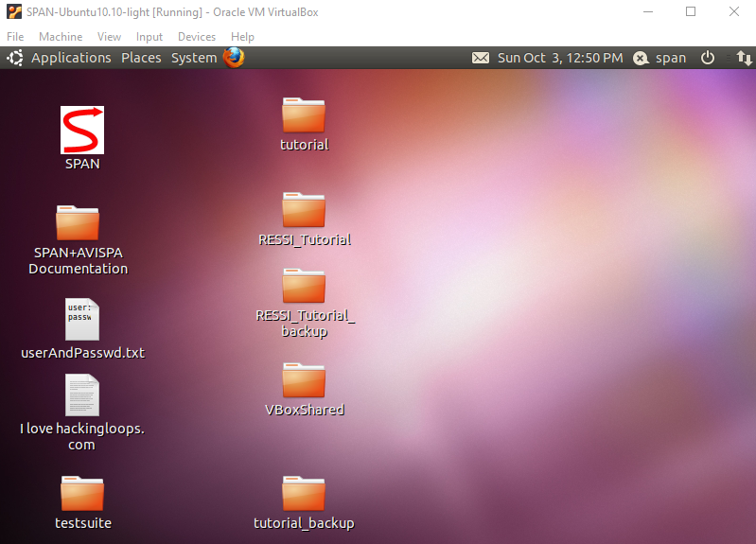Open the VirtualBox Devices menu
Viewport: 756px width, 544px height.
coord(197,37)
